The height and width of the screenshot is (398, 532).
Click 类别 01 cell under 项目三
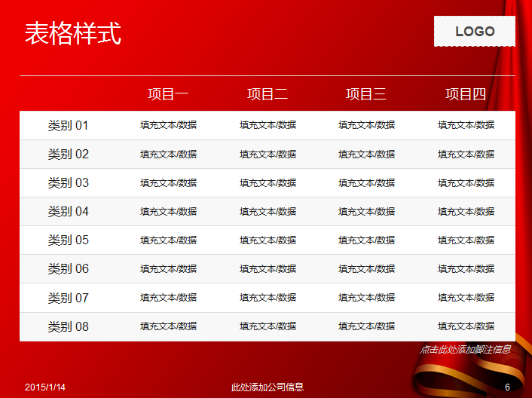click(x=366, y=125)
